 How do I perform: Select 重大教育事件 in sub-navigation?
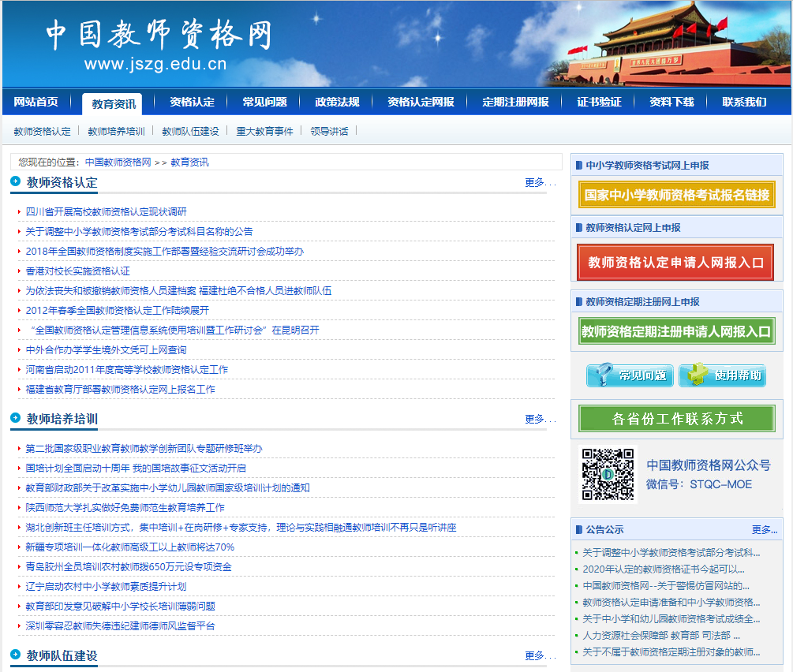pyautogui.click(x=265, y=132)
